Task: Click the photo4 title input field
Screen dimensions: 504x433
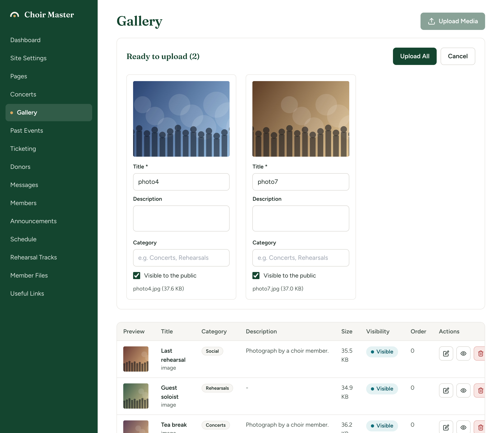Action: [x=181, y=182]
